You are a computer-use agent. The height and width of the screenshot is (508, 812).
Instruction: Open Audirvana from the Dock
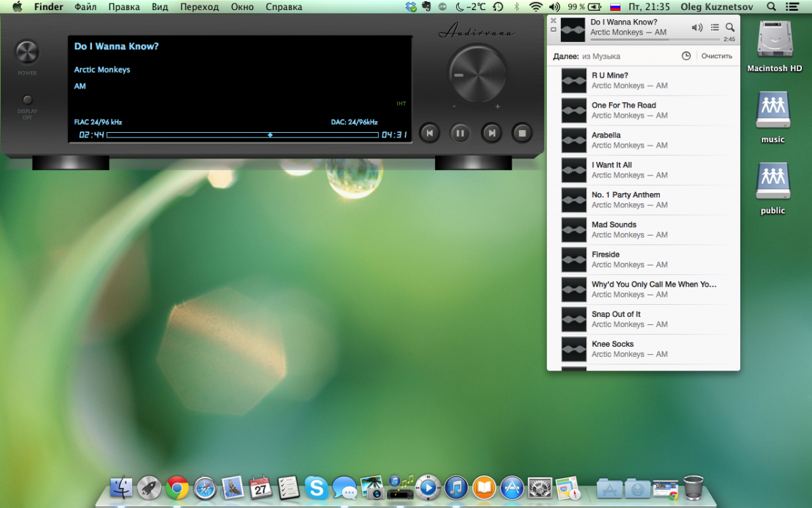[400, 487]
